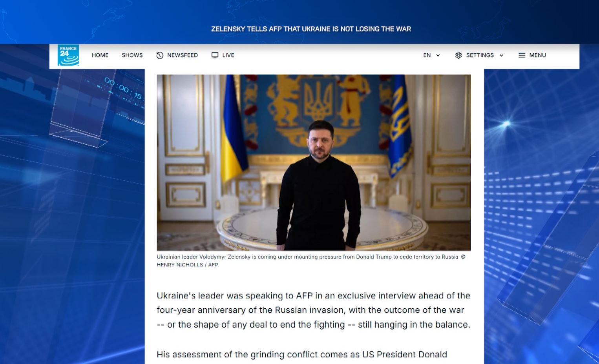Open the LIVE text link
The image size is (599, 364).
pos(228,55)
